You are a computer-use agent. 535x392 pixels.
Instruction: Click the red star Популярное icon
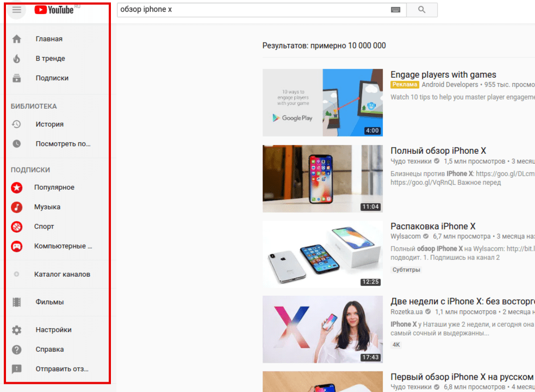click(16, 187)
